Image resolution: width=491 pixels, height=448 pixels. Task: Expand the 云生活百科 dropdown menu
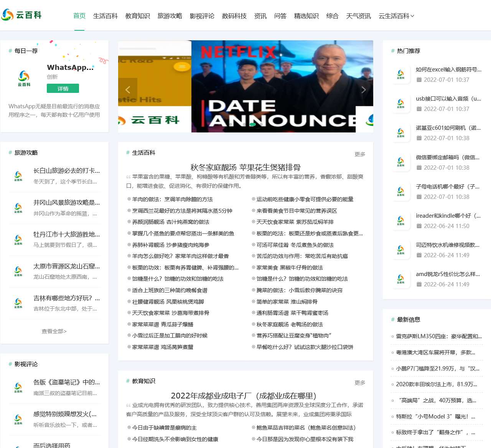tap(396, 16)
